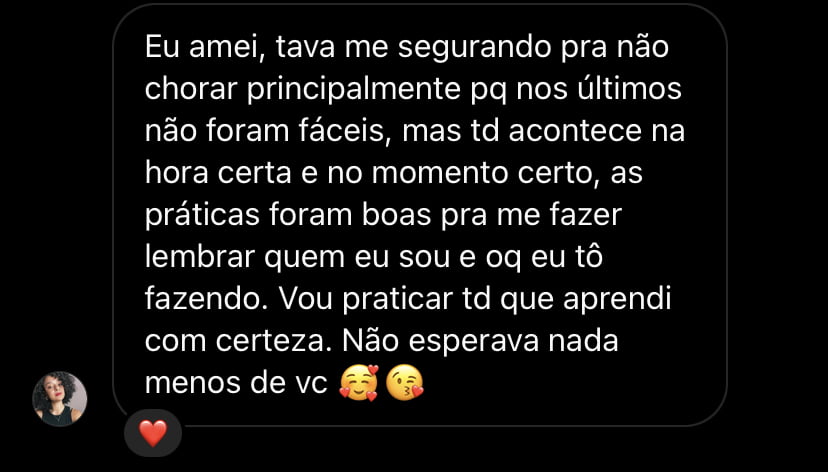Open the sender's profile picture
The width and height of the screenshot is (828, 472).
[x=60, y=399]
